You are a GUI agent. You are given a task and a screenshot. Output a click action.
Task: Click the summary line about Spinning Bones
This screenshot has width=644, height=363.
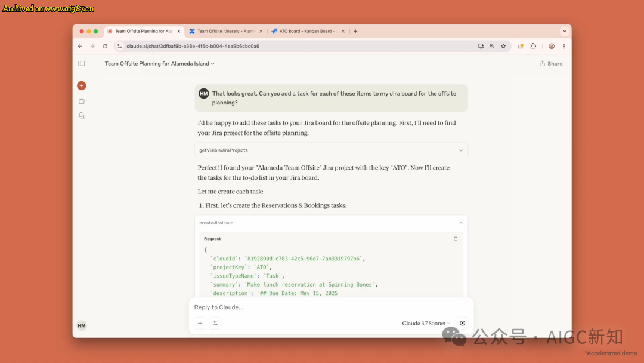(293, 284)
